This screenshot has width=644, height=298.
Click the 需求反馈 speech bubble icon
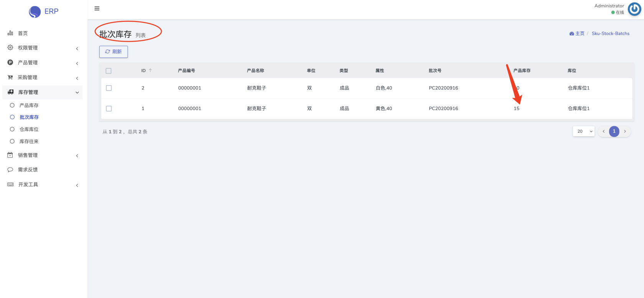pos(10,170)
